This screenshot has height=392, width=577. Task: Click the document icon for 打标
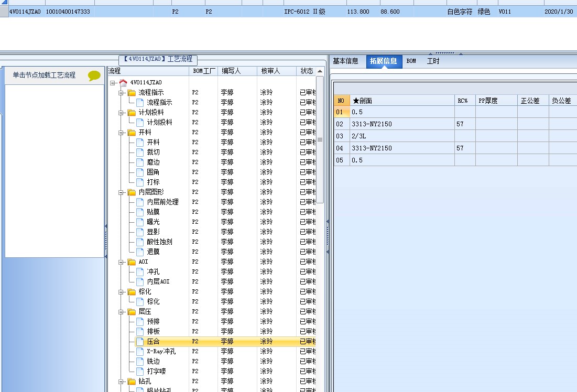[140, 182]
